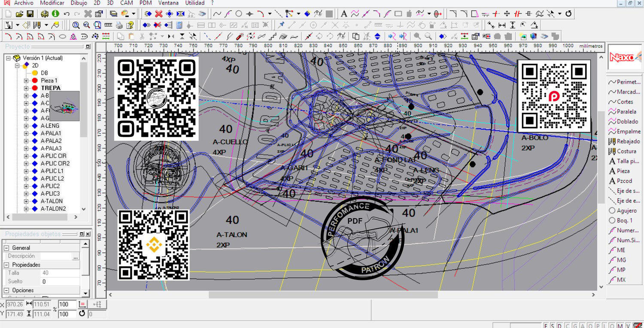
Task: Open a file with the folder icon
Action: point(20,14)
